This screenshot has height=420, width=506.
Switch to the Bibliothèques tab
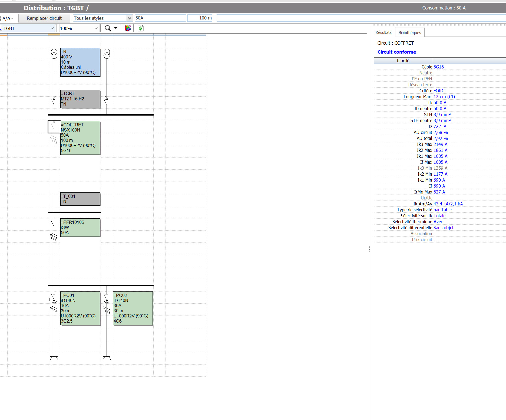409,32
